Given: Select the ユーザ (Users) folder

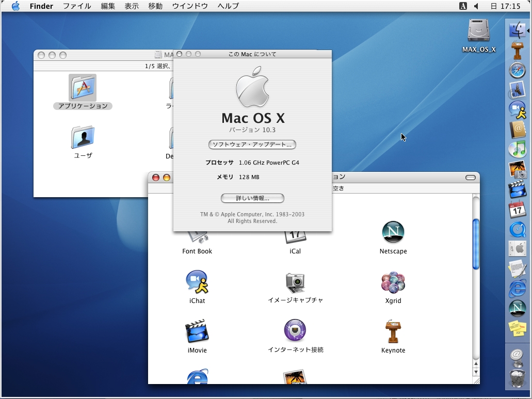Looking at the screenshot, I should [x=83, y=137].
